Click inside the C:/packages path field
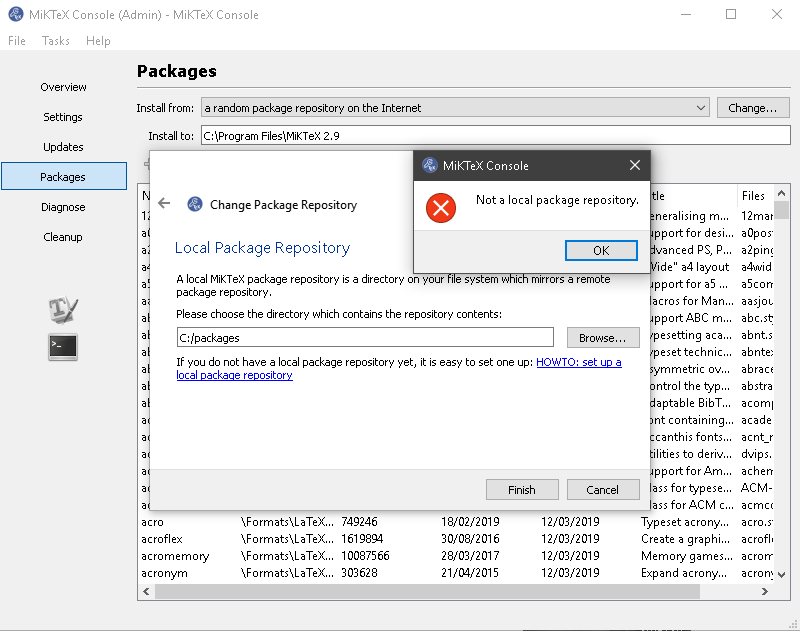Image resolution: width=800 pixels, height=631 pixels. click(x=350, y=337)
